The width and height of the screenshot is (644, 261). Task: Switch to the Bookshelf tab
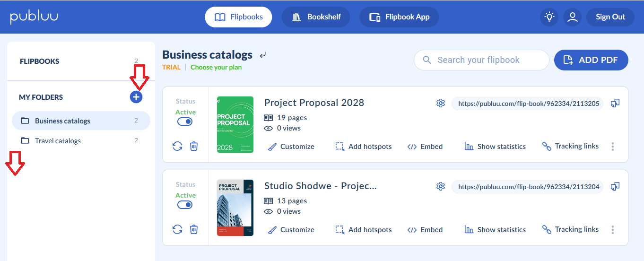(316, 17)
